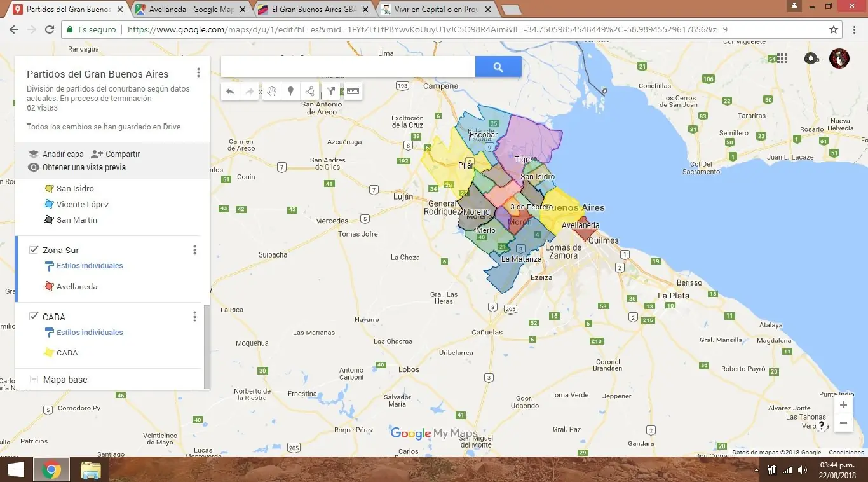Click the undo arrow in the map toolbar
The height and width of the screenshot is (482, 868).
point(230,91)
